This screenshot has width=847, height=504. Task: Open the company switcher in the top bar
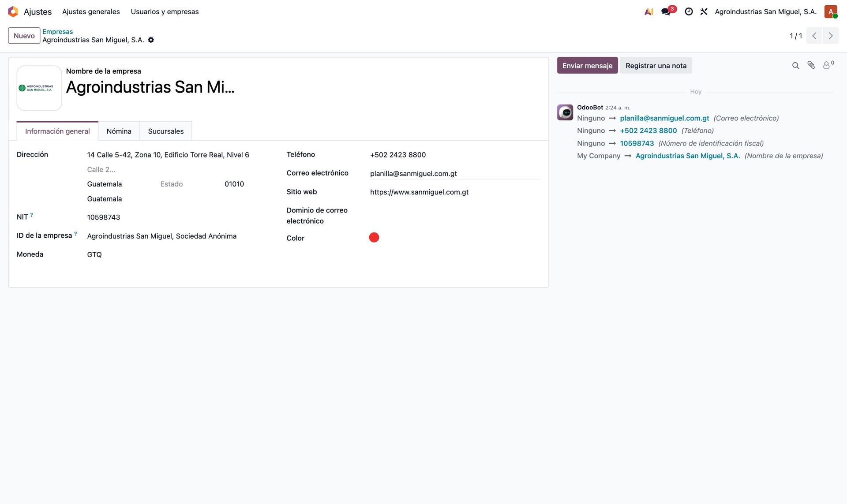pos(766,11)
